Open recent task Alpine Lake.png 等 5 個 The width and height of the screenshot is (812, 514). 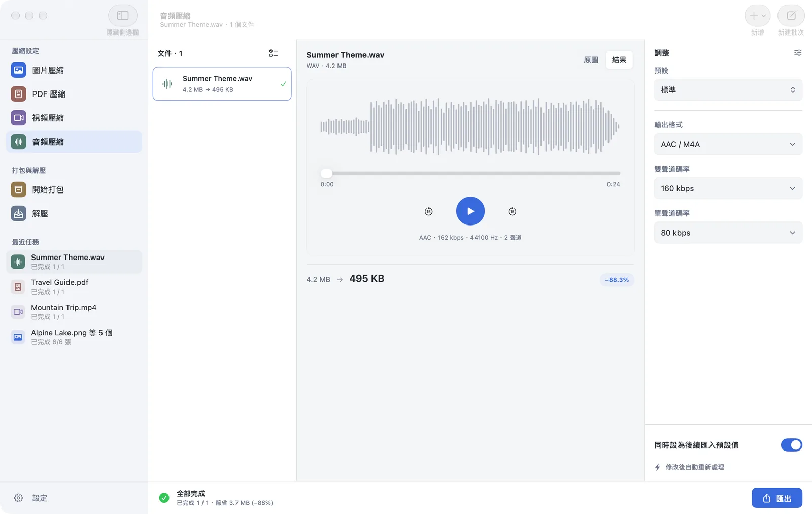74,337
